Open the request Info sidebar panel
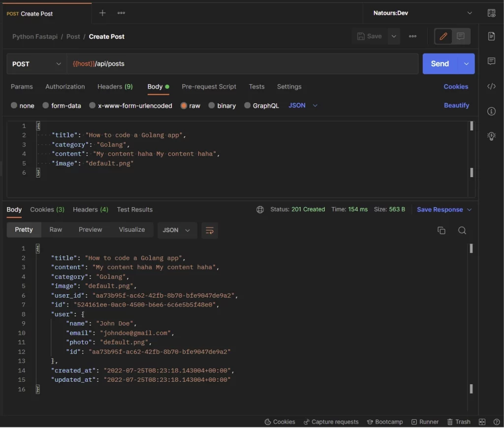Viewport: 504px width, 428px height. (491, 111)
